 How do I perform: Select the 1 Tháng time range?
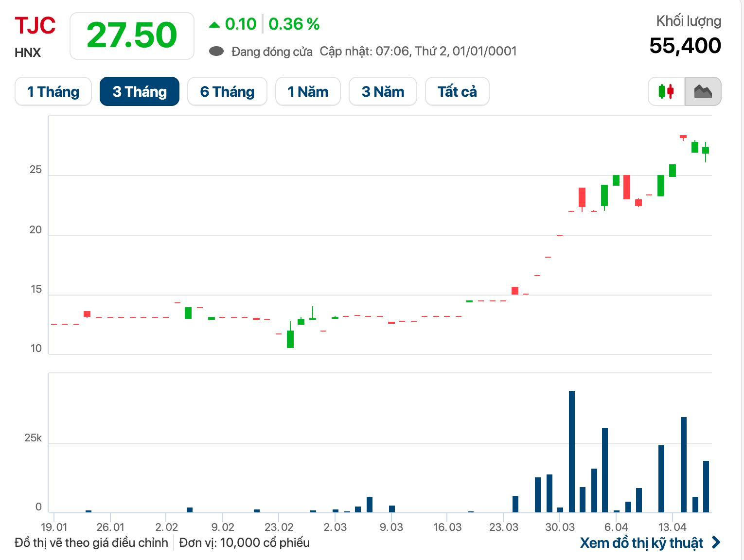pyautogui.click(x=53, y=91)
